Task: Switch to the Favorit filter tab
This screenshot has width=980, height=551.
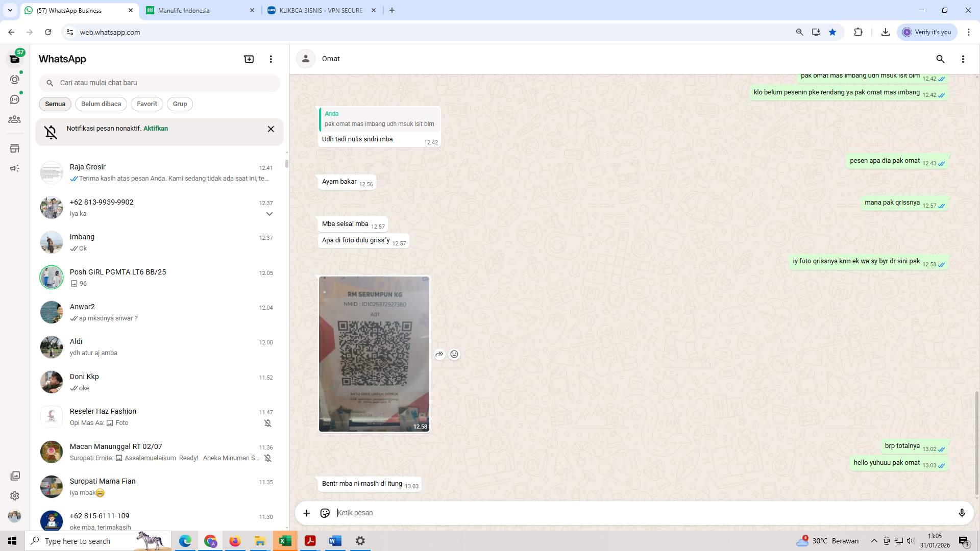Action: pyautogui.click(x=146, y=104)
